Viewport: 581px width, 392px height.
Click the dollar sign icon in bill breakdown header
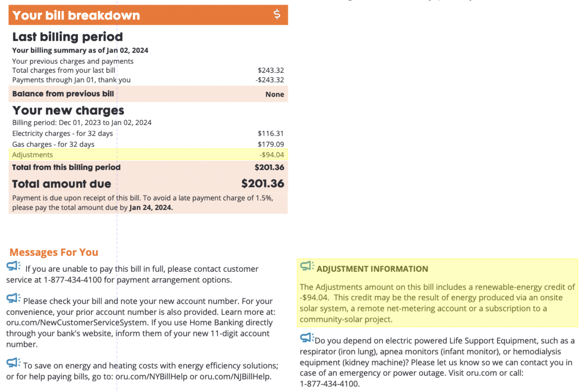(277, 14)
